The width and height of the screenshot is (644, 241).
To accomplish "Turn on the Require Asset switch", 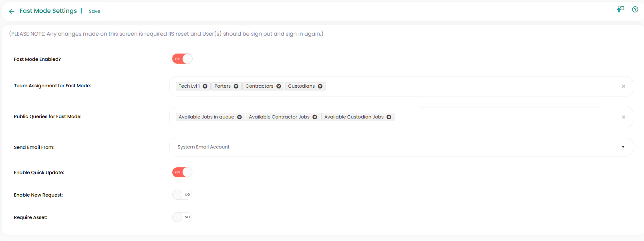I will point(182,217).
